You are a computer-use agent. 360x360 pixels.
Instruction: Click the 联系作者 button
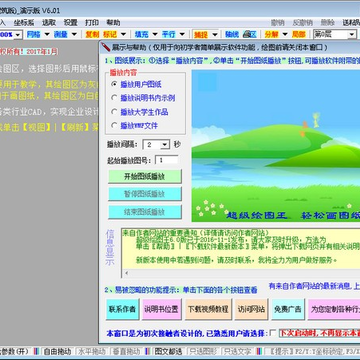pos(123,309)
